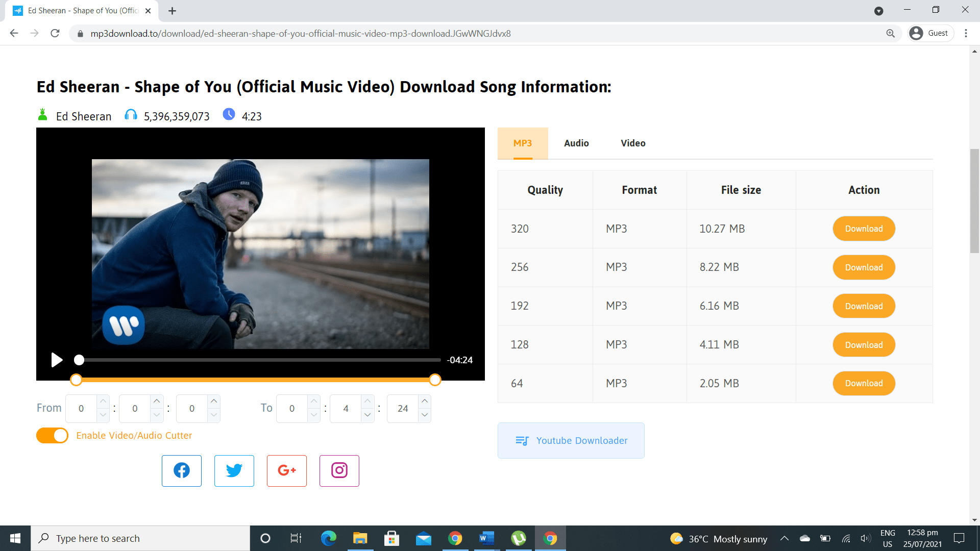Open the browser zoom magnifier icon
980x551 pixels.
(x=890, y=33)
